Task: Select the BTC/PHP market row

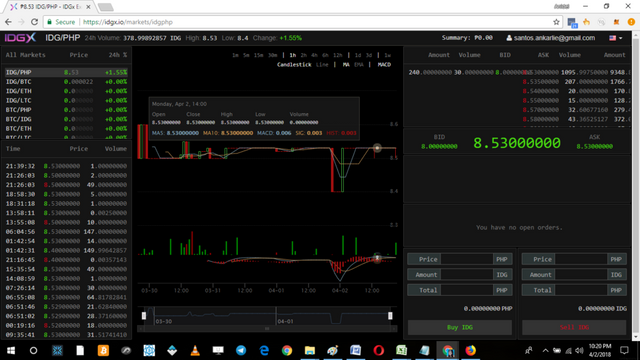Action: pyautogui.click(x=66, y=110)
